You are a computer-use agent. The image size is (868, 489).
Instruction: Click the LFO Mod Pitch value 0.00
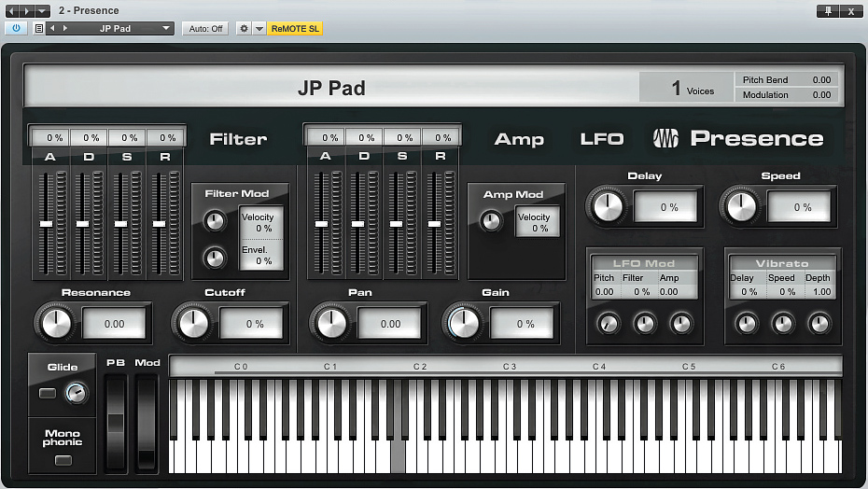tap(604, 292)
